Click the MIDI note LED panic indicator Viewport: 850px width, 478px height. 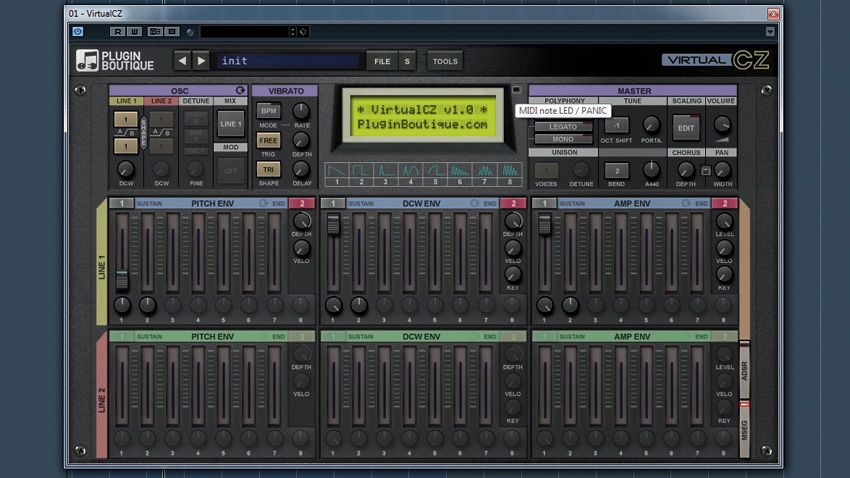pyautogui.click(x=516, y=90)
